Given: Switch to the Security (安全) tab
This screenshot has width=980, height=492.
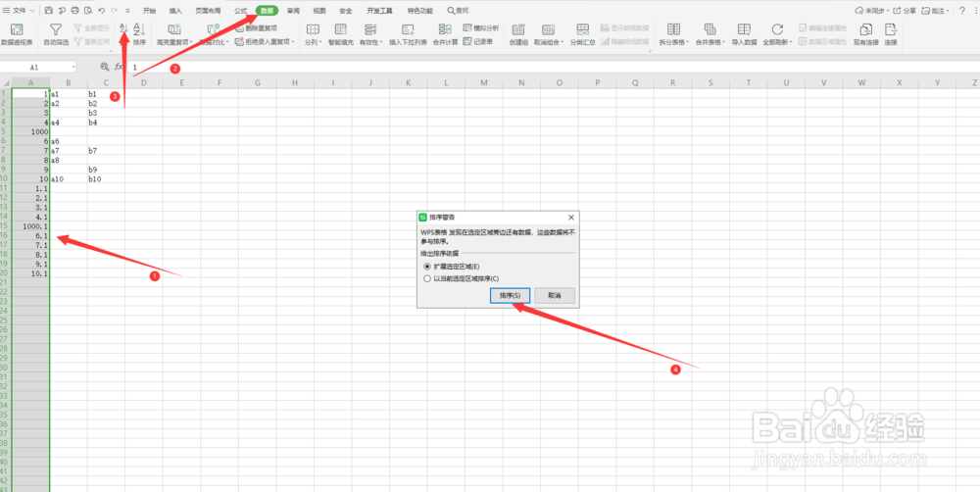Looking at the screenshot, I should click(346, 11).
